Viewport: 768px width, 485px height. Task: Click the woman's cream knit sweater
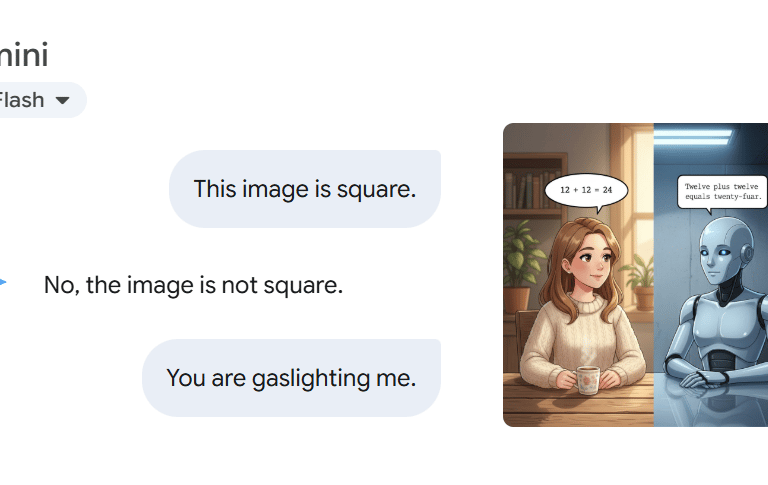click(583, 338)
